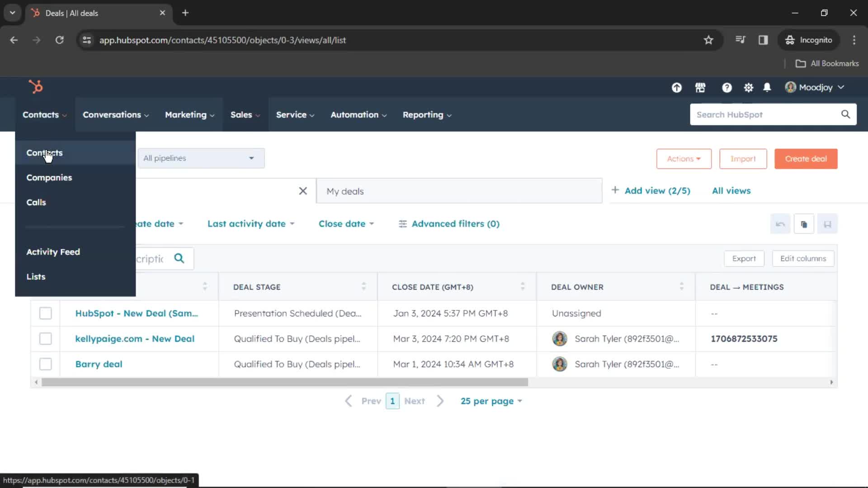Toggle checkbox for kellypaige.com New Deal
Image resolution: width=868 pixels, height=488 pixels.
coord(45,338)
